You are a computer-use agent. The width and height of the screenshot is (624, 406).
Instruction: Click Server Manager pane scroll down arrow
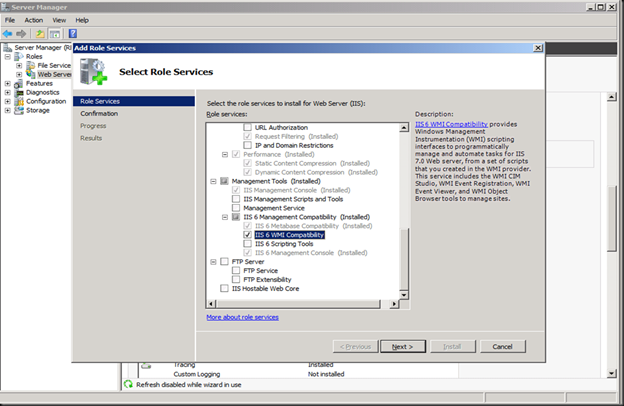tap(612, 373)
